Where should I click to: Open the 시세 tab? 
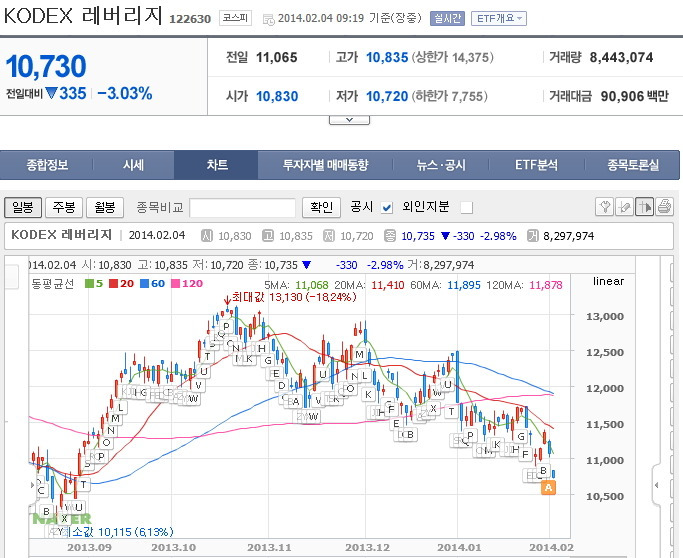click(133, 165)
